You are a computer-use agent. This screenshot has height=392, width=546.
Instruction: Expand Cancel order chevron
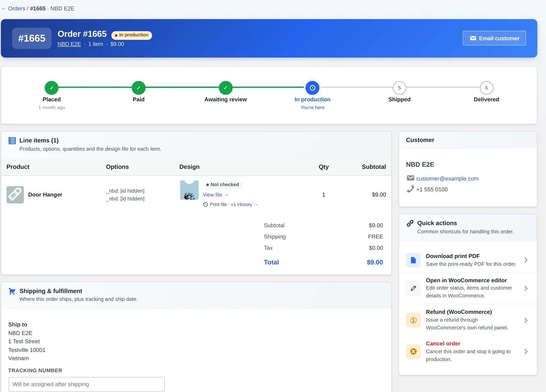click(526, 351)
